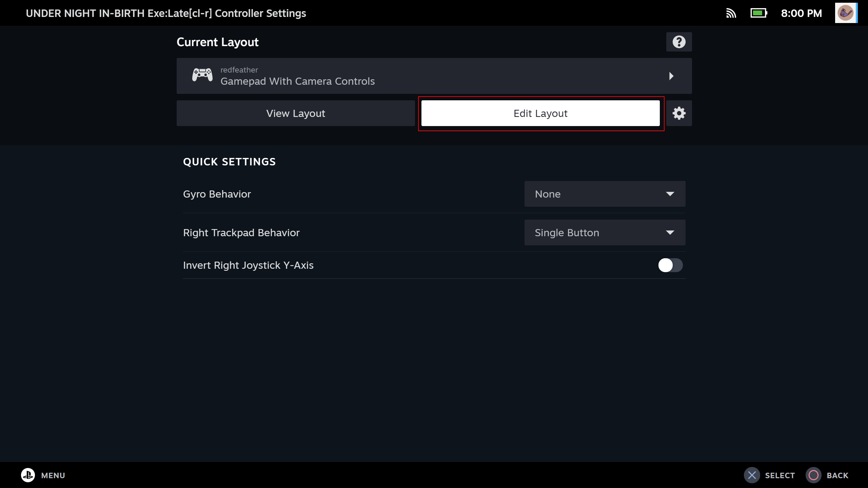The height and width of the screenshot is (488, 868).
Task: Click the cross Select button icon
Action: click(x=752, y=475)
